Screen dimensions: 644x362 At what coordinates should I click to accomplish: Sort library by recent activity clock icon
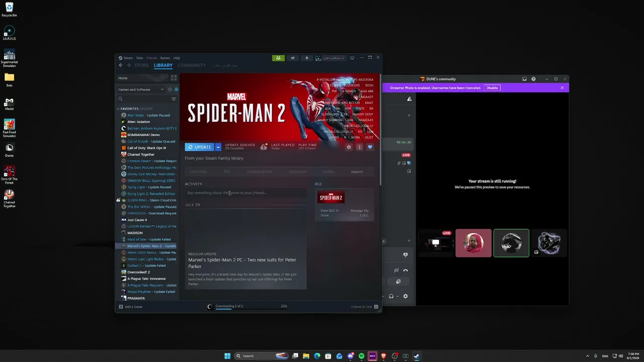(170, 89)
